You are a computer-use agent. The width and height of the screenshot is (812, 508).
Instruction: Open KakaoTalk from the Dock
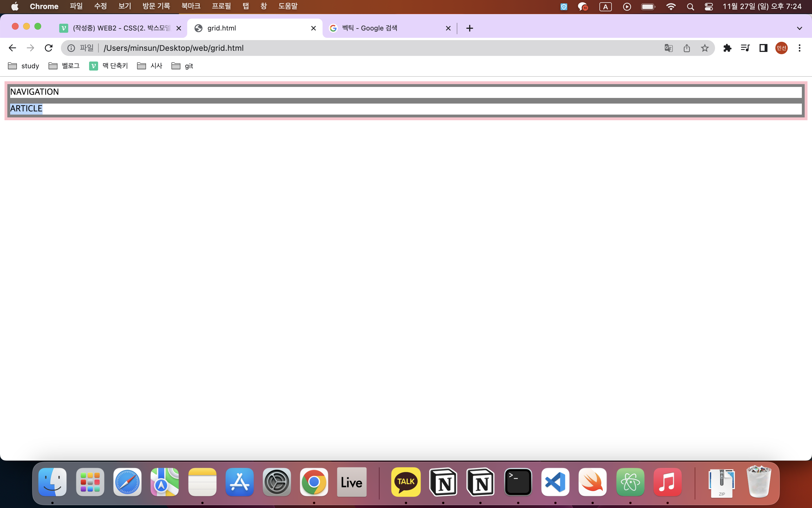point(406,482)
